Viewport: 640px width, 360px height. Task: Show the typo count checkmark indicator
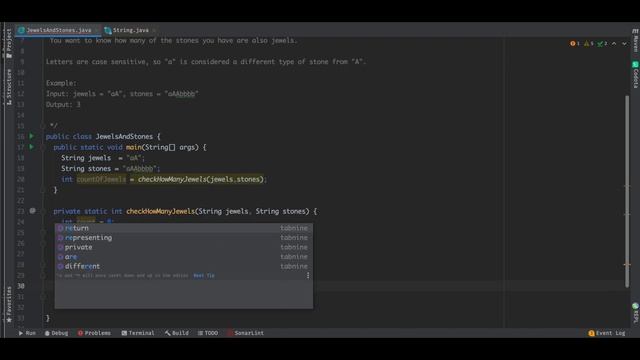(602, 43)
